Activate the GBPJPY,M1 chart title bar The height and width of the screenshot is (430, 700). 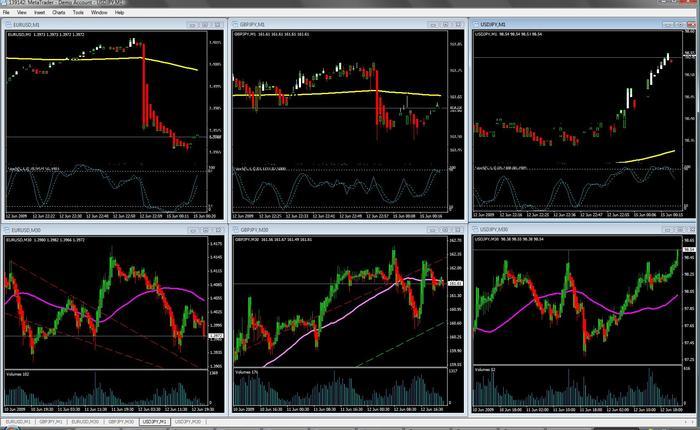click(x=348, y=25)
